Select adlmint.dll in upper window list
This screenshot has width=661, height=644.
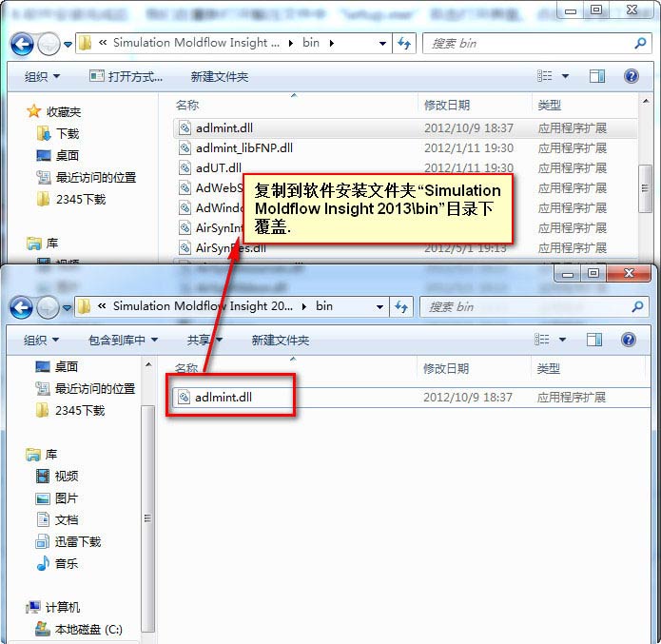point(405,127)
